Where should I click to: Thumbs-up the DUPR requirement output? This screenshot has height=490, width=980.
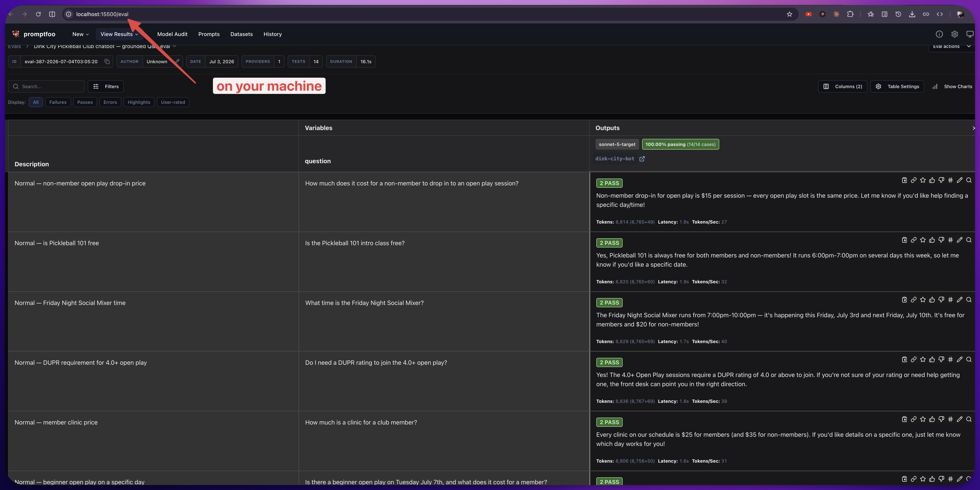(932, 359)
